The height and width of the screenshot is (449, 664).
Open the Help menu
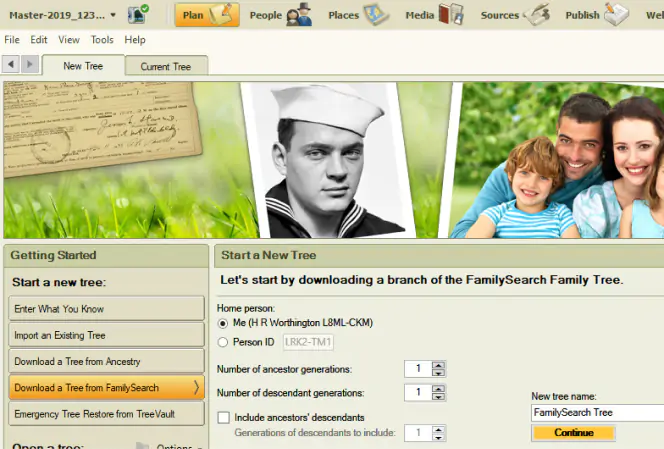pos(135,40)
